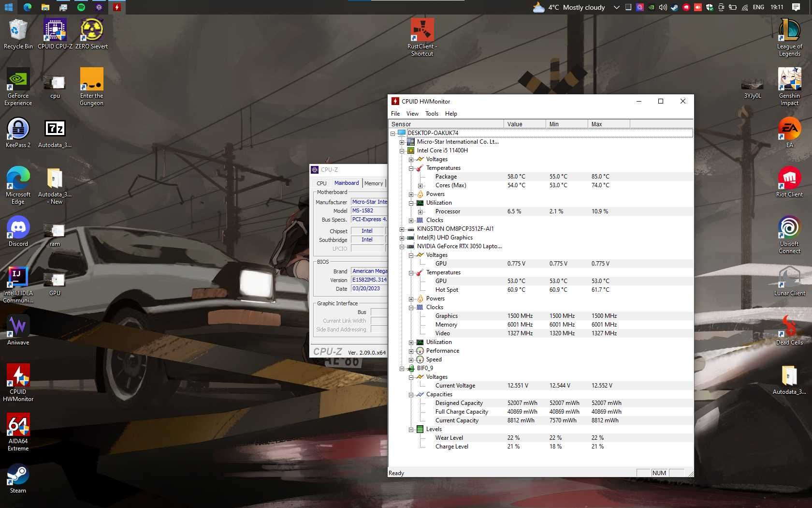Open the AIDA64 Extreme desktop icon
Image resolution: width=812 pixels, height=508 pixels.
pyautogui.click(x=18, y=432)
